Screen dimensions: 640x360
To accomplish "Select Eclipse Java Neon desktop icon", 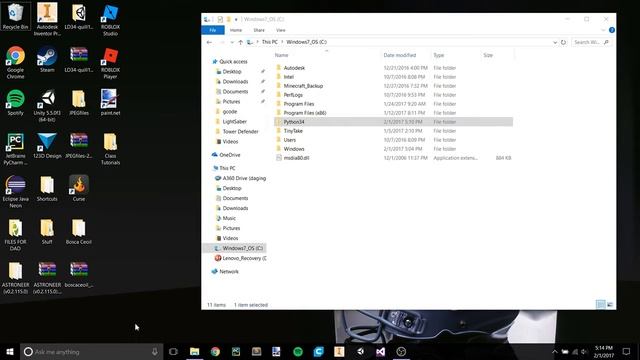I will 16,192.
